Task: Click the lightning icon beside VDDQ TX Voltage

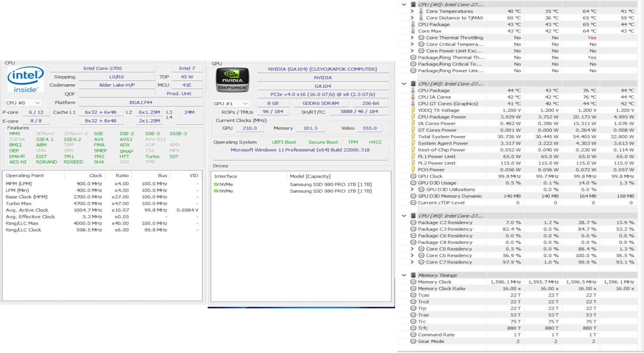Action: tap(413, 110)
